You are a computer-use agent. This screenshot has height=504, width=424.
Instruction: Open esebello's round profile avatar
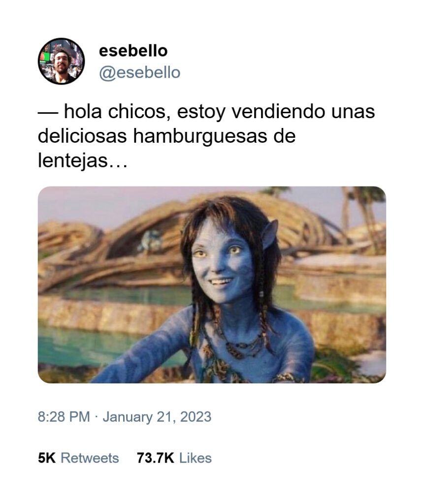(x=61, y=61)
